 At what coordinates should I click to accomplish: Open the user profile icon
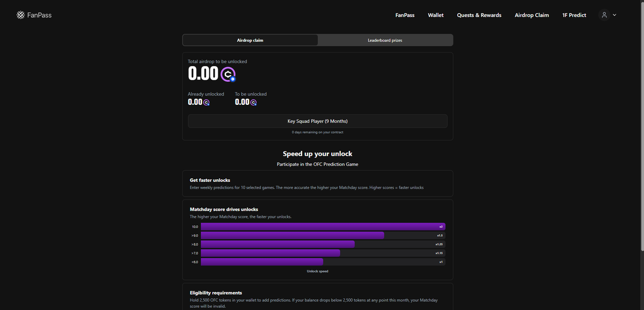point(604,15)
